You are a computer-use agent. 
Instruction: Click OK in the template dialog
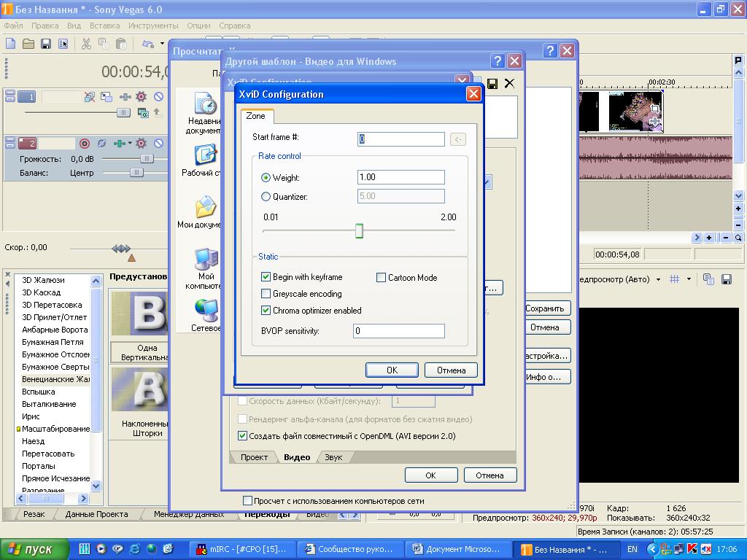(430, 475)
